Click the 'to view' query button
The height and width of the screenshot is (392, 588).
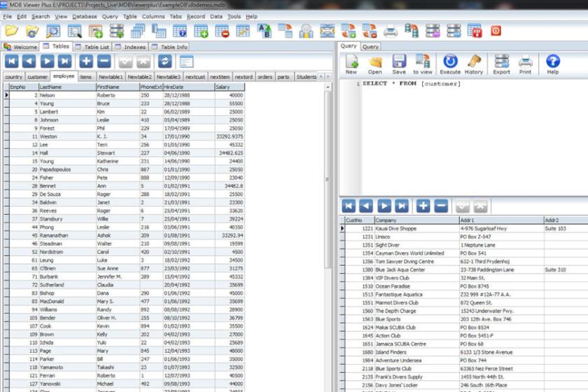point(423,64)
